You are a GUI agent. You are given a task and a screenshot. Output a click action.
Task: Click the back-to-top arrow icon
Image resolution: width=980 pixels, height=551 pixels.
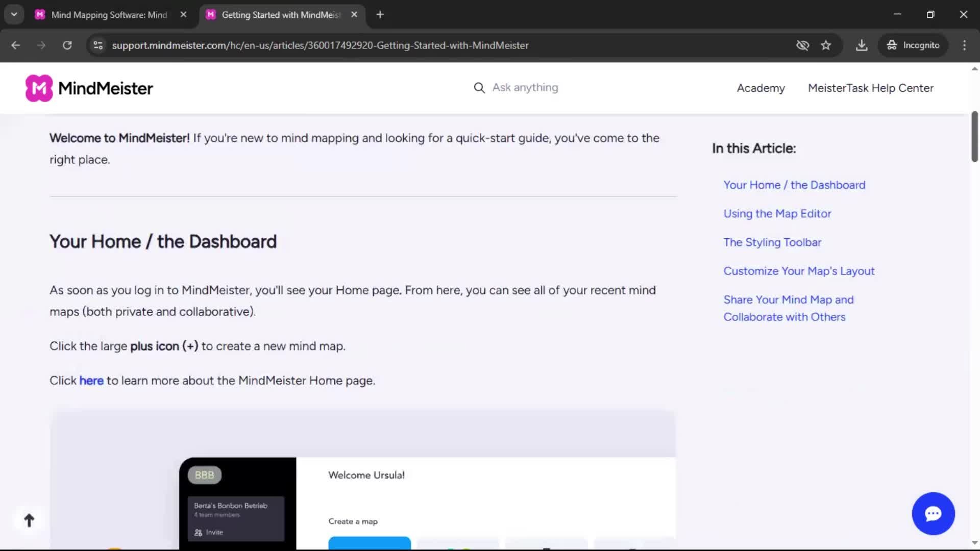29,520
